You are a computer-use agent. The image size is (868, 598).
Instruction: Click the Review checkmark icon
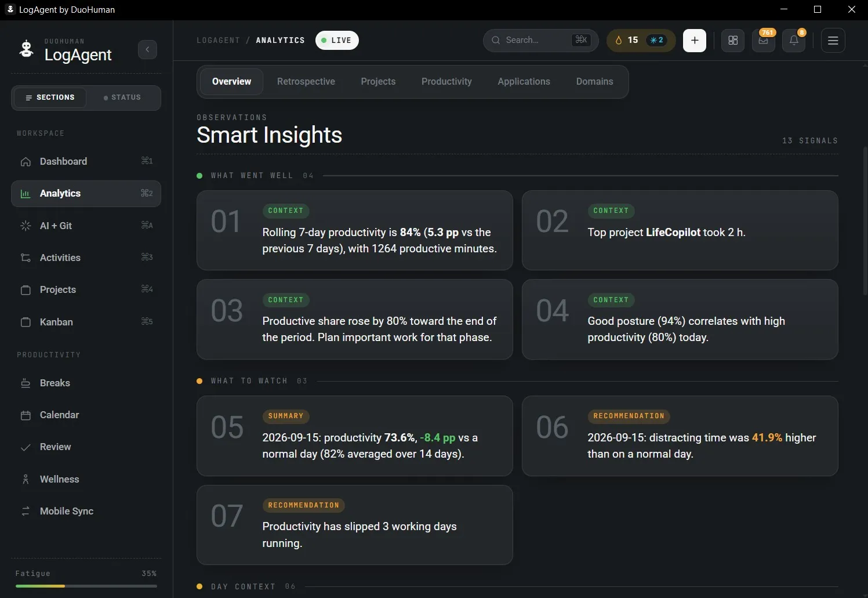click(26, 447)
